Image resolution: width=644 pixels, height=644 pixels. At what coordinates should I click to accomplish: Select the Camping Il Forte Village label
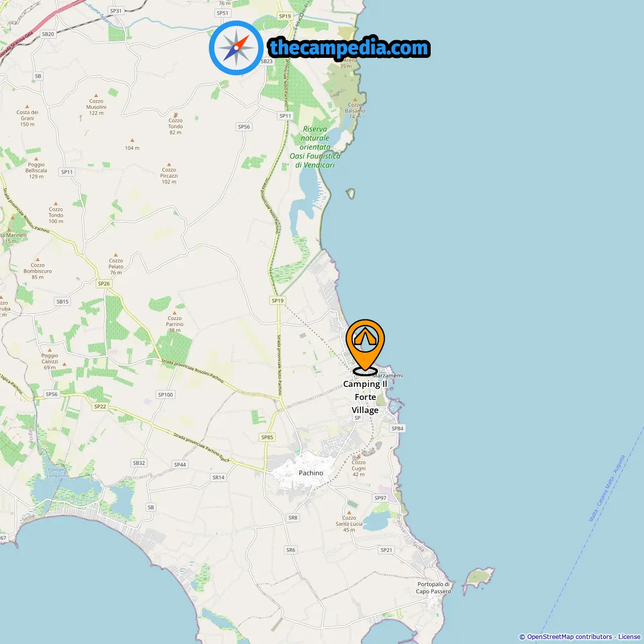[365, 397]
